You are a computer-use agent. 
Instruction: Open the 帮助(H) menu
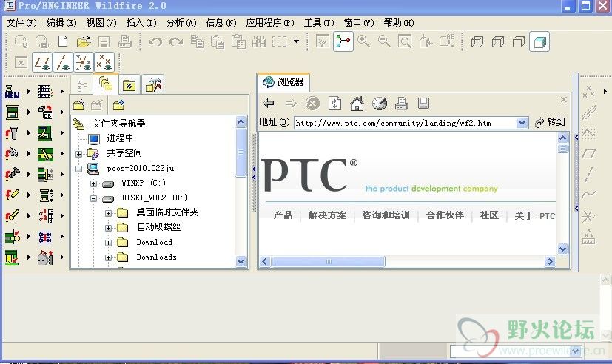(399, 23)
